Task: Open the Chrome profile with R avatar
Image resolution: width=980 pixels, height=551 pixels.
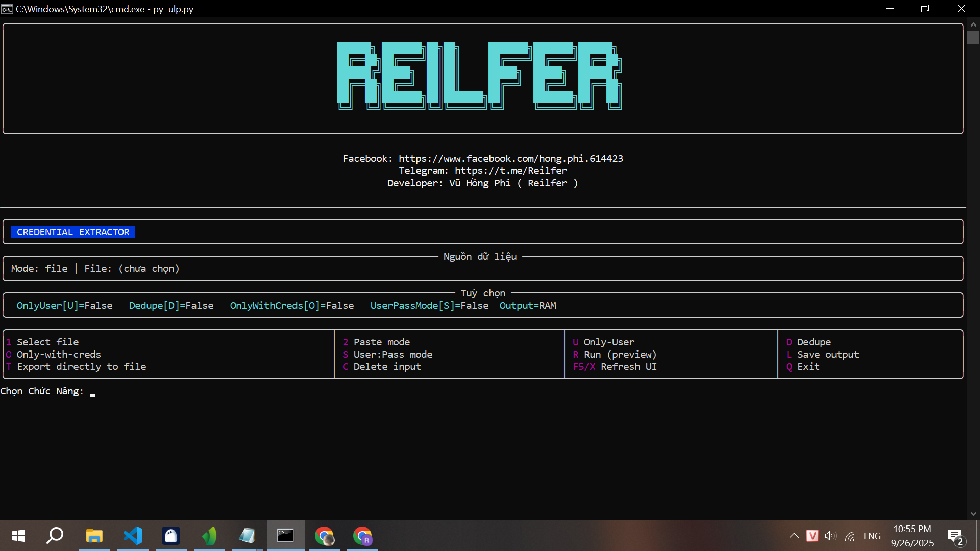Action: [x=362, y=536]
